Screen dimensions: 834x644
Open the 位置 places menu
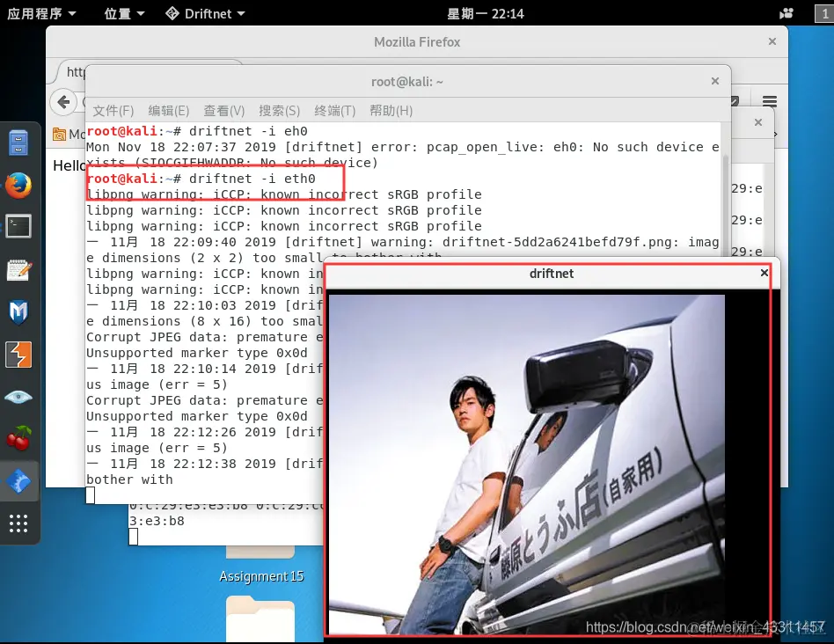124,13
